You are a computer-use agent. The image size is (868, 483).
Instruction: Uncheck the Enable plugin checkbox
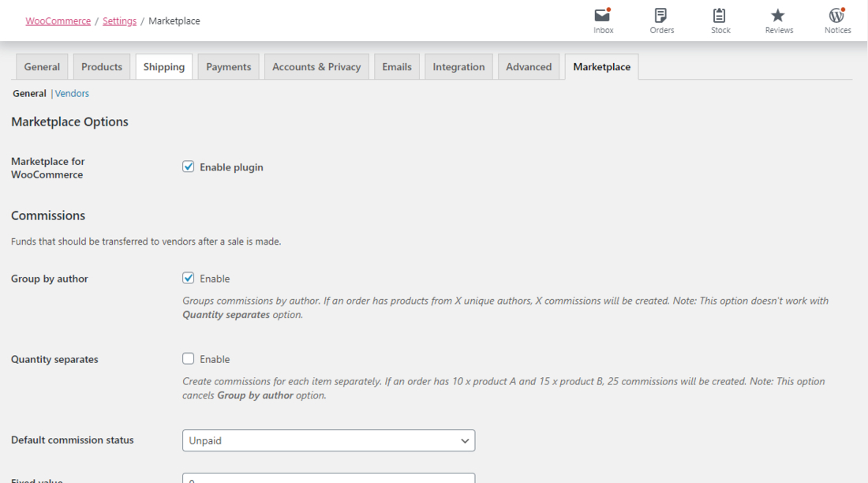coord(189,167)
